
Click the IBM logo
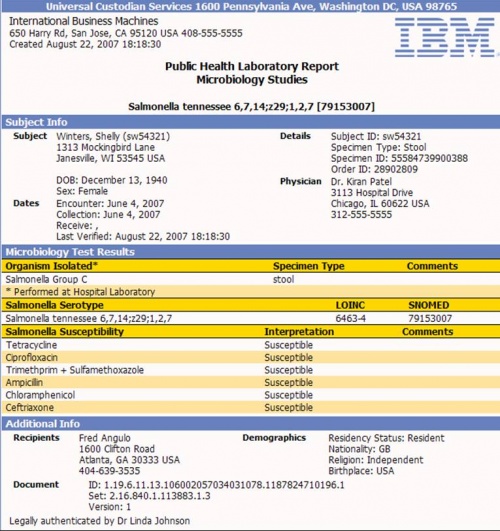pos(445,37)
